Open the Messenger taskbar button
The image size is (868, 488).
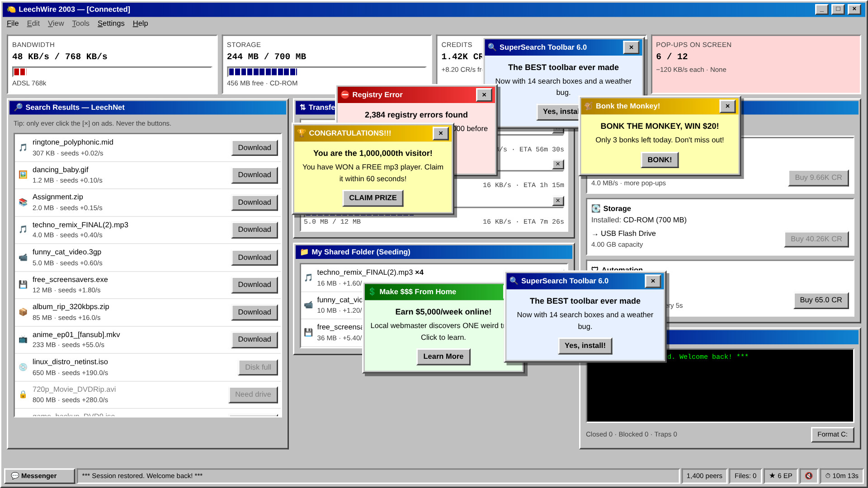[x=39, y=476]
